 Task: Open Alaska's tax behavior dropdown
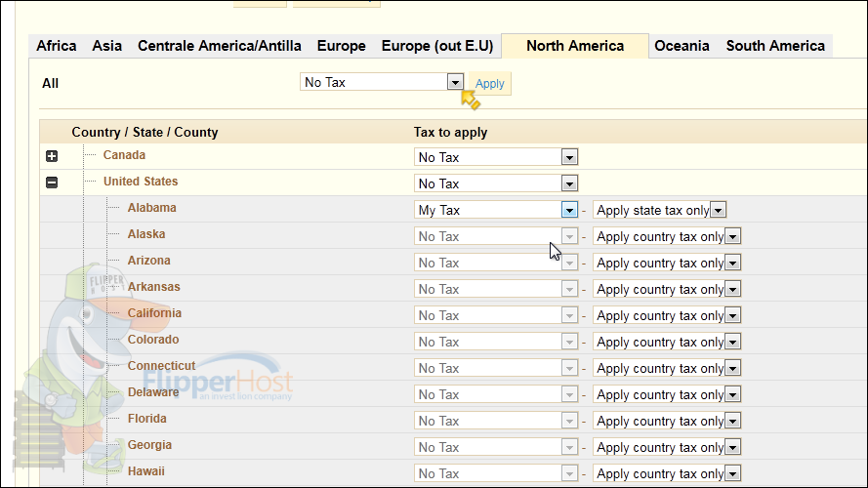point(667,236)
